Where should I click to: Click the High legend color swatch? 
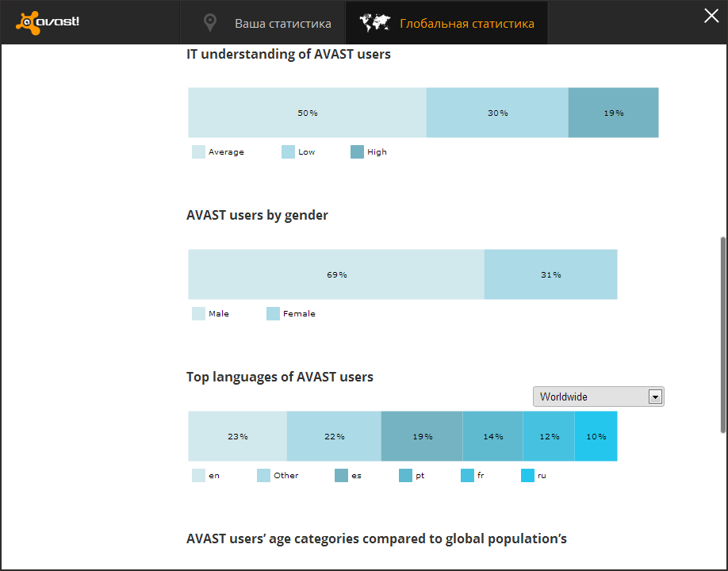click(357, 152)
